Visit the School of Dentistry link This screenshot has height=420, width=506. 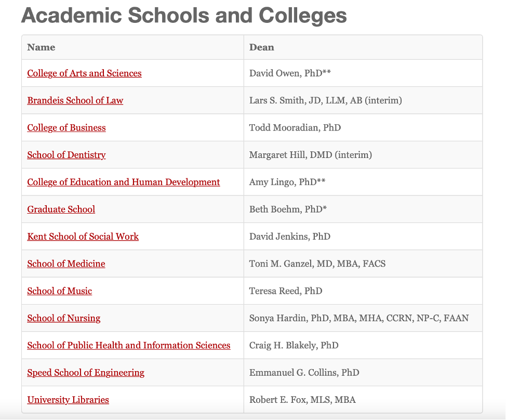66,155
